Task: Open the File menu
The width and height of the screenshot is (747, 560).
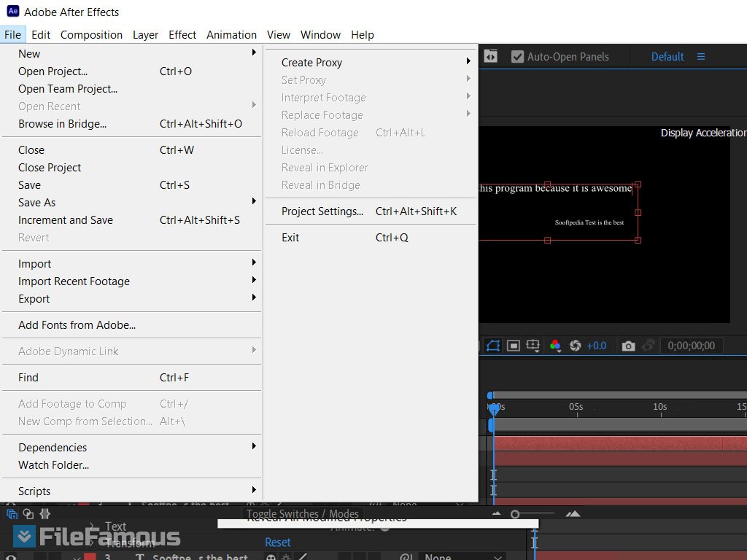Action: [x=12, y=35]
